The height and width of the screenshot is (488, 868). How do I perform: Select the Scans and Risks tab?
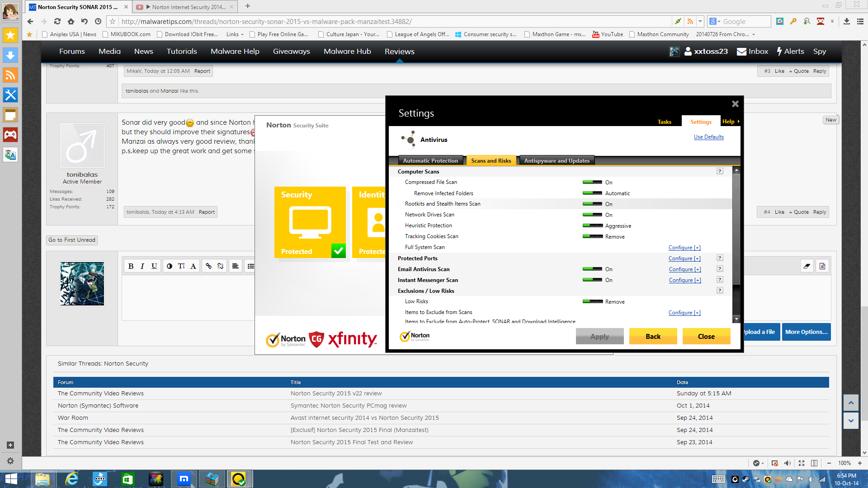tap(491, 161)
